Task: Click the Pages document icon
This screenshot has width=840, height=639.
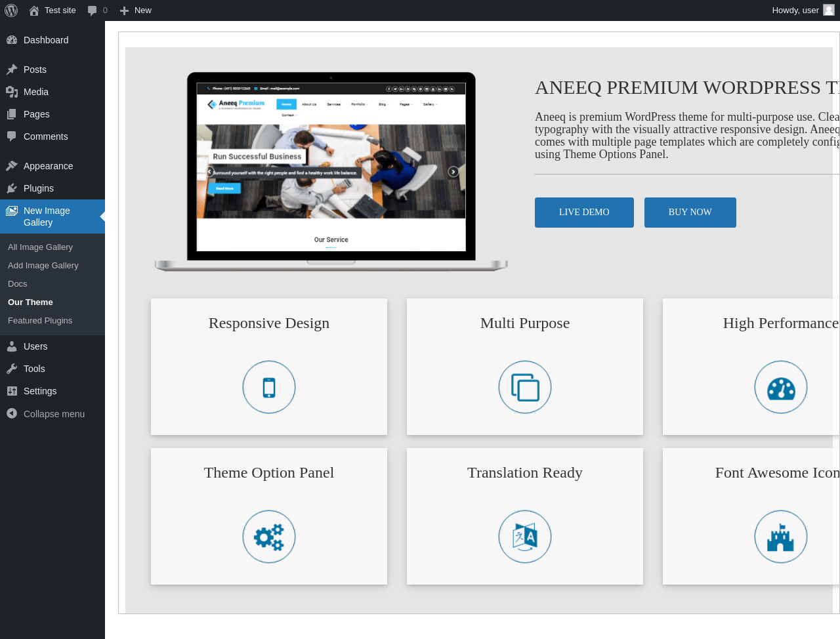Action: pos(12,114)
